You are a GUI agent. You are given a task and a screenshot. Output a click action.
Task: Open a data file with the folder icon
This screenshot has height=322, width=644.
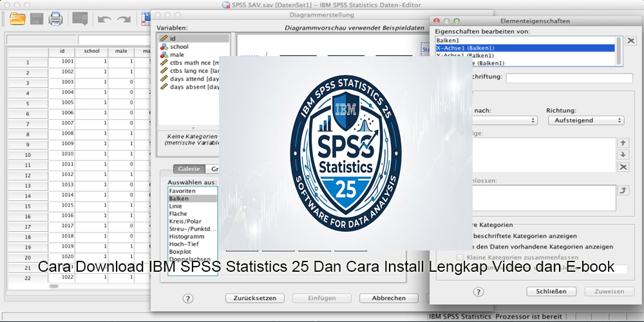[x=17, y=19]
